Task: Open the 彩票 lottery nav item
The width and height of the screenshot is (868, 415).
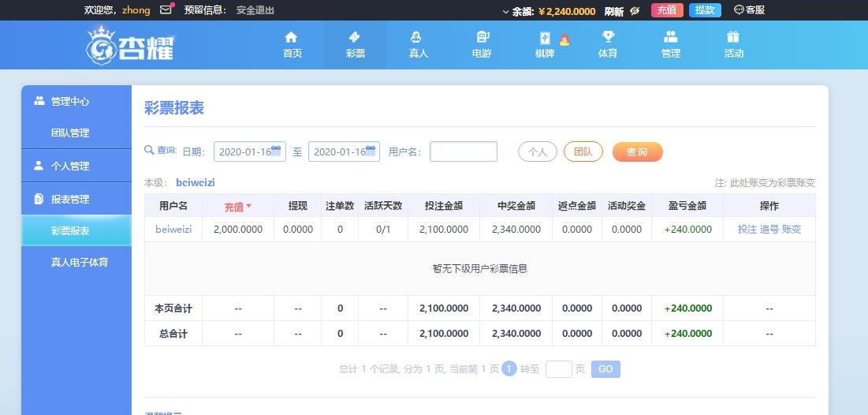Action: (356, 45)
